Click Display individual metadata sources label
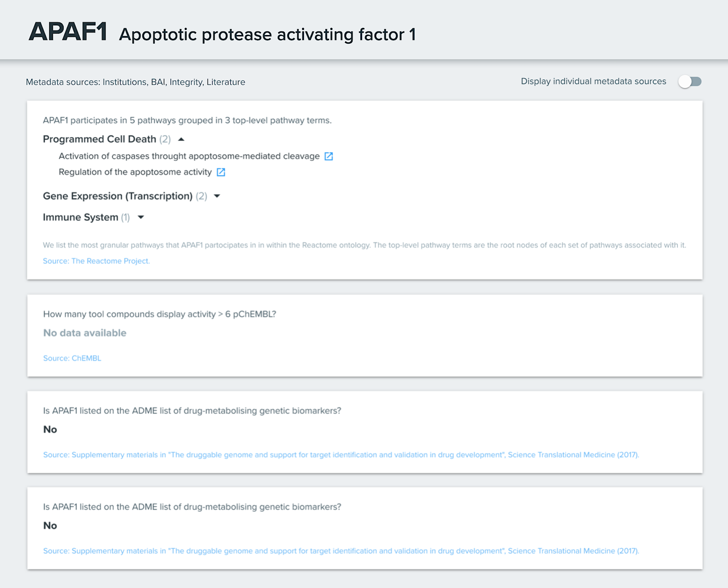The image size is (728, 588). [x=593, y=81]
